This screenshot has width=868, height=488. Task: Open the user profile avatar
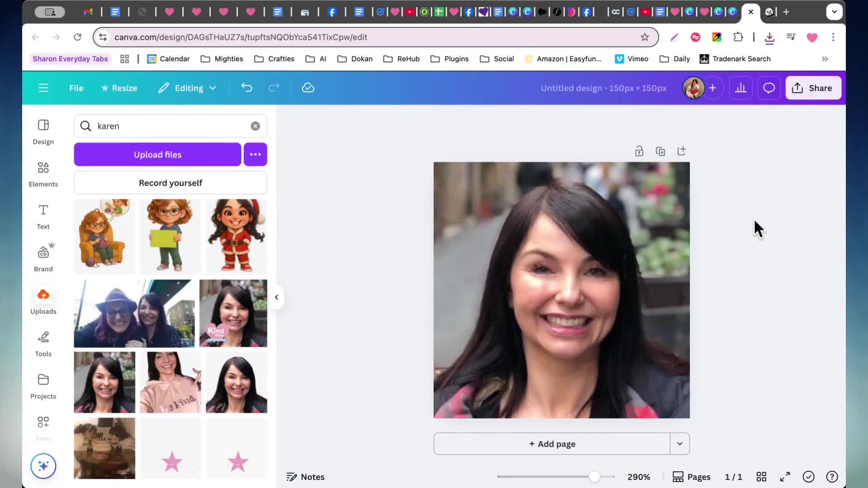point(693,88)
